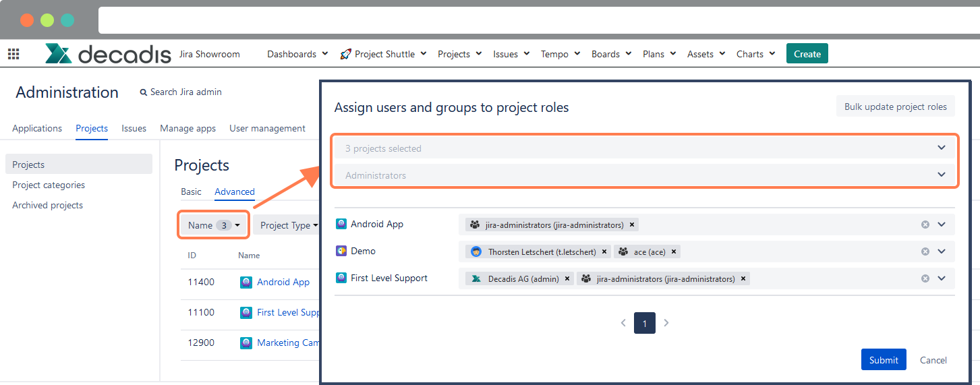
Task: Remove Thorsten Letschert from Demo row
Action: tap(604, 252)
